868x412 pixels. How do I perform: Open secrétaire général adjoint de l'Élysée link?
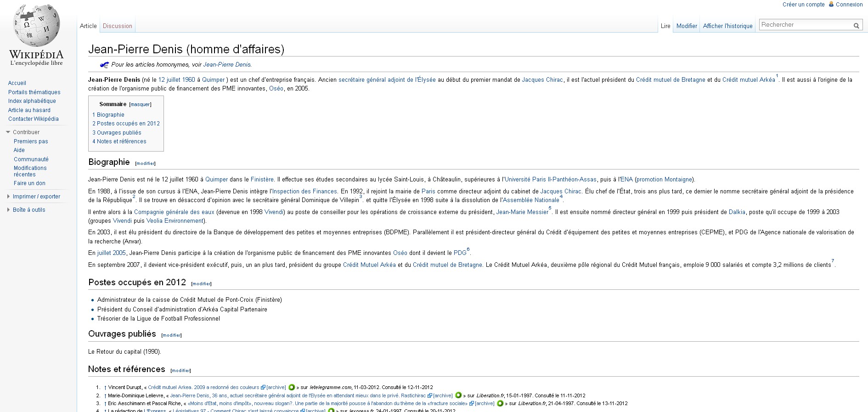pos(387,80)
